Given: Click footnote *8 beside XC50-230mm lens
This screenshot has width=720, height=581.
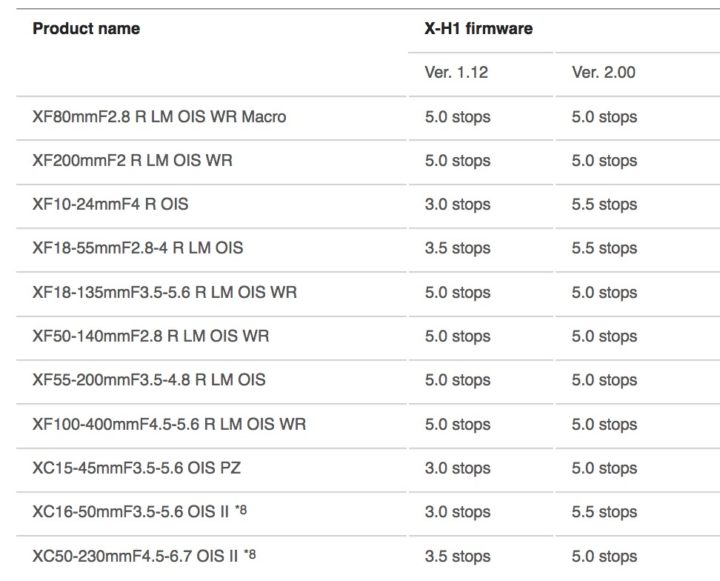Looking at the screenshot, I should click(x=250, y=554).
